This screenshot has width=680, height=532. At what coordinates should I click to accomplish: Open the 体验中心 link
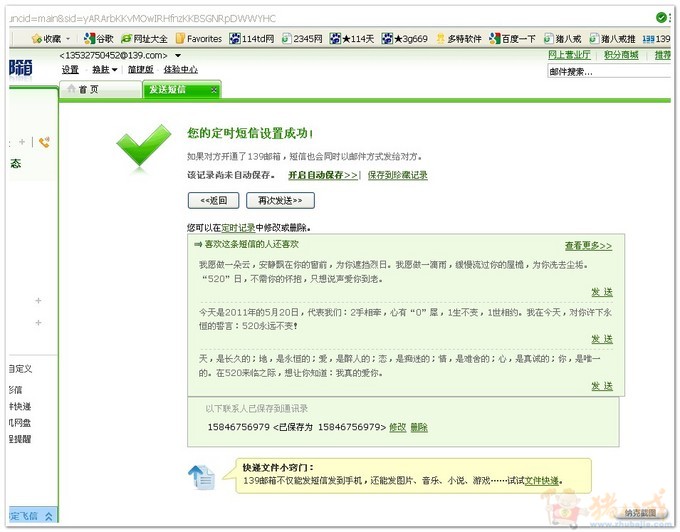click(x=180, y=69)
